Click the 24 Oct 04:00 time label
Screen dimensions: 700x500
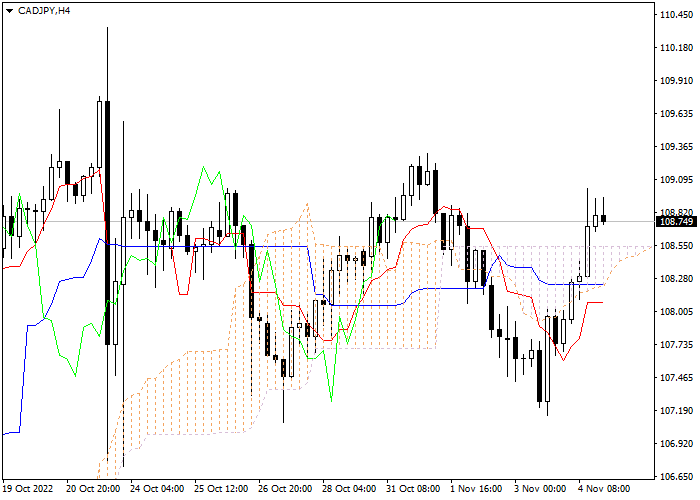coord(157,489)
